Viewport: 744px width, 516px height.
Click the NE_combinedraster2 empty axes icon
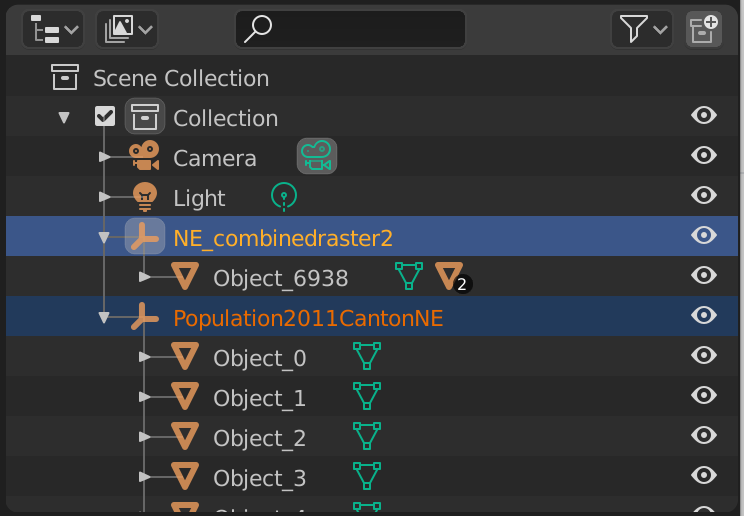[145, 236]
